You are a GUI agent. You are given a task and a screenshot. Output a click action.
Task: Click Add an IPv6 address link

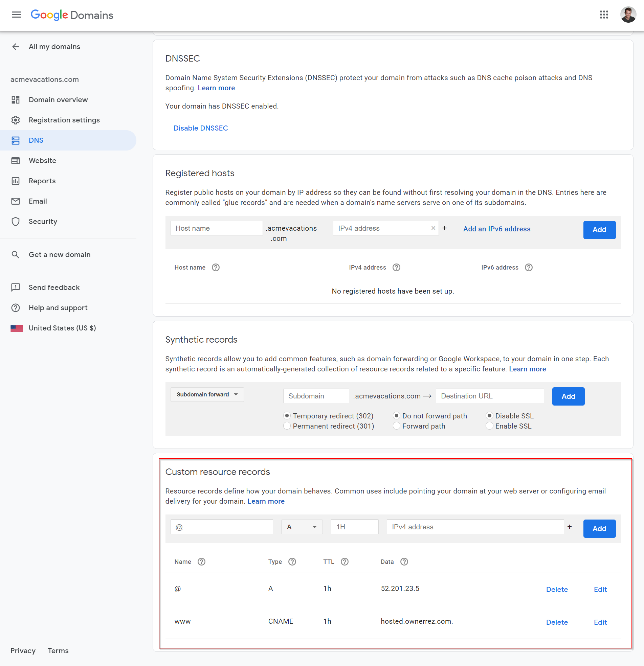point(497,229)
